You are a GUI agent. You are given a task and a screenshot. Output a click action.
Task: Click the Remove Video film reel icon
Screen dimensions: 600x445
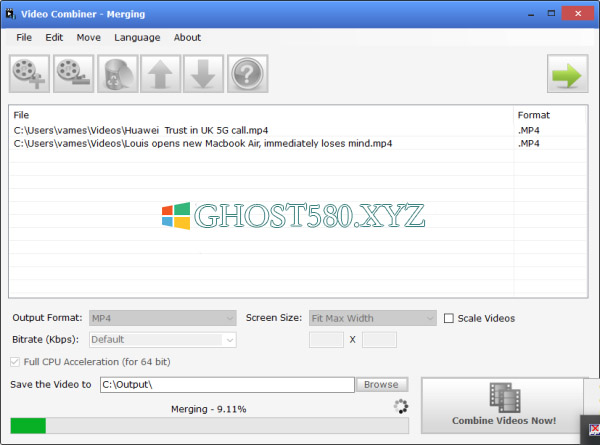click(x=73, y=73)
